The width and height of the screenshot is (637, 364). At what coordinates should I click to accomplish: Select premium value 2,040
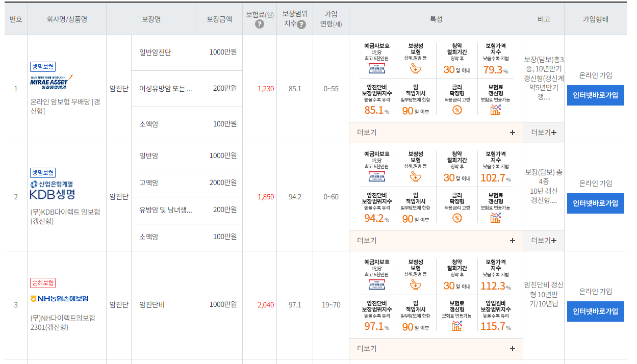(266, 305)
